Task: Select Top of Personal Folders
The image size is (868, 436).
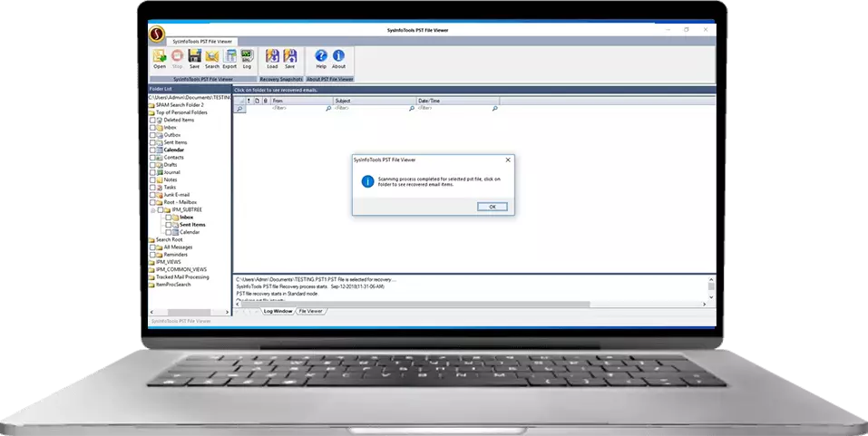Action: (x=181, y=113)
